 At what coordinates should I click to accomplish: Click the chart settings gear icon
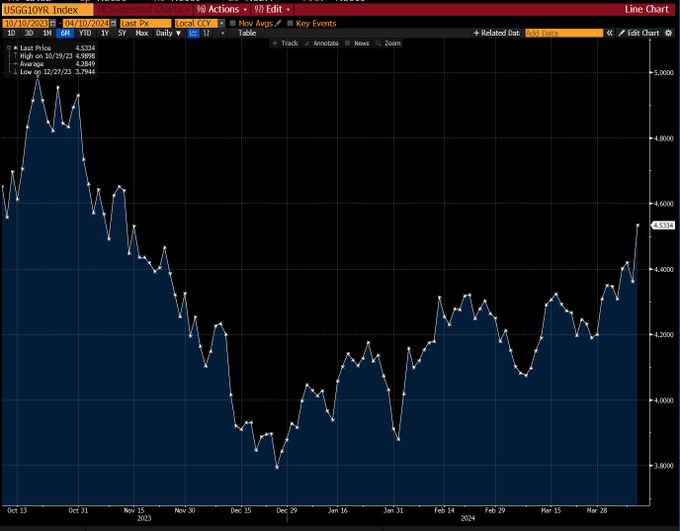click(x=670, y=33)
